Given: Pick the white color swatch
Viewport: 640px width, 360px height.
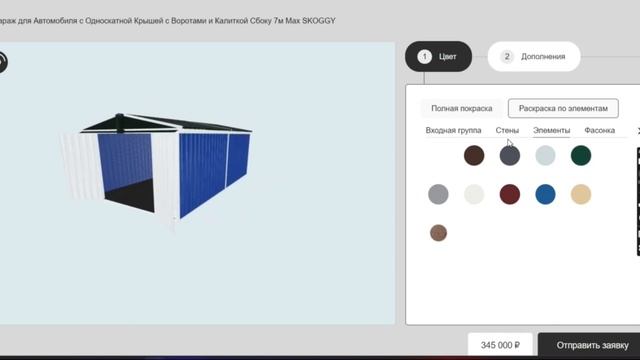Looking at the screenshot, I should tap(474, 194).
